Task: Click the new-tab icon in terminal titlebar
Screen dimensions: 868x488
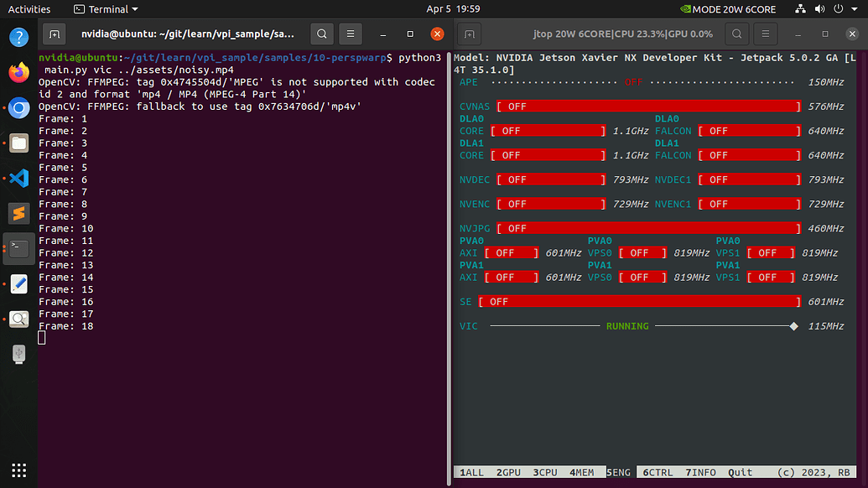Action: click(54, 34)
